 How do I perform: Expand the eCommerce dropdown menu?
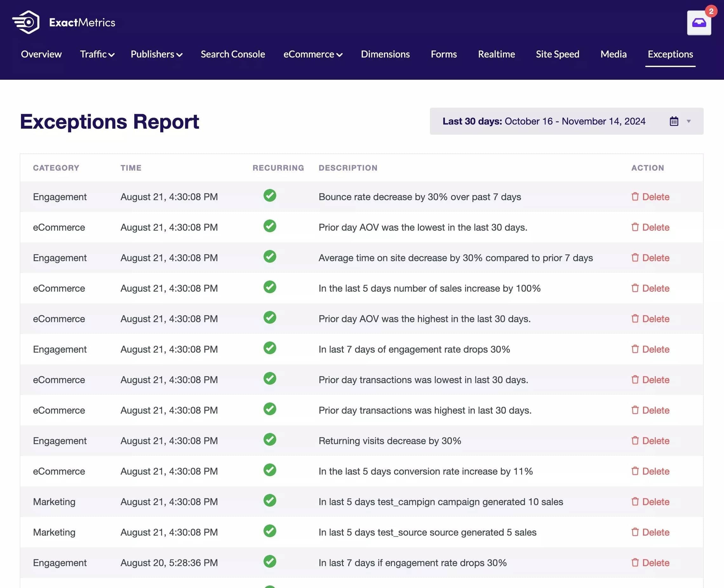313,54
